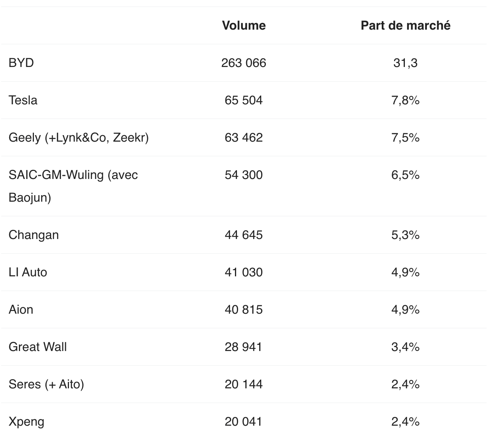Click BYD's market share 31,3

(x=405, y=63)
